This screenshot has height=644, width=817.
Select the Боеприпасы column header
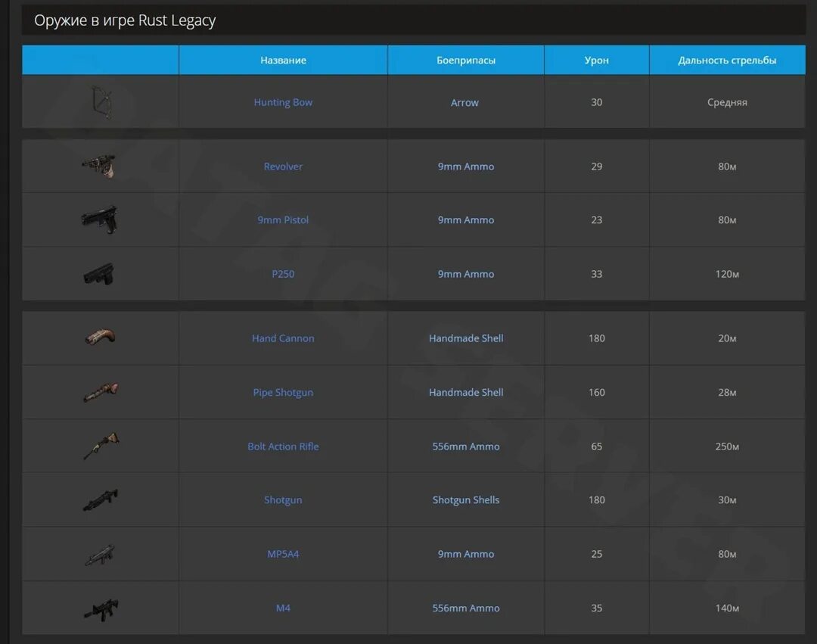point(466,60)
